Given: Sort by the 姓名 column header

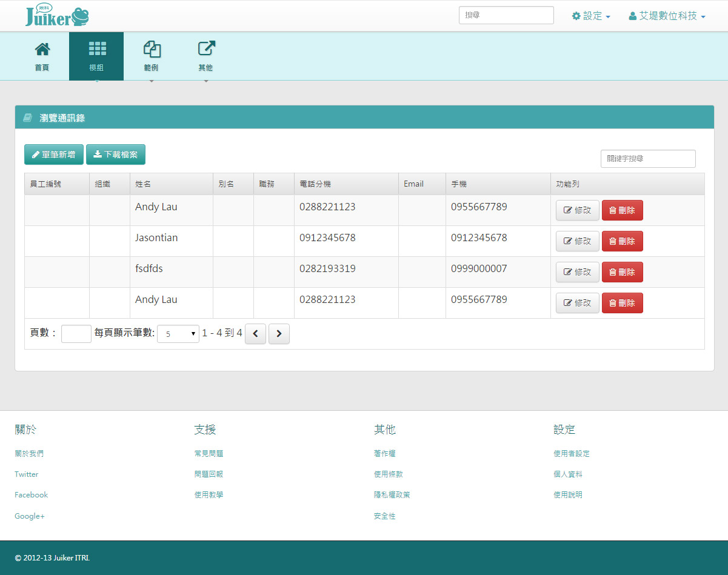Looking at the screenshot, I should tap(143, 184).
